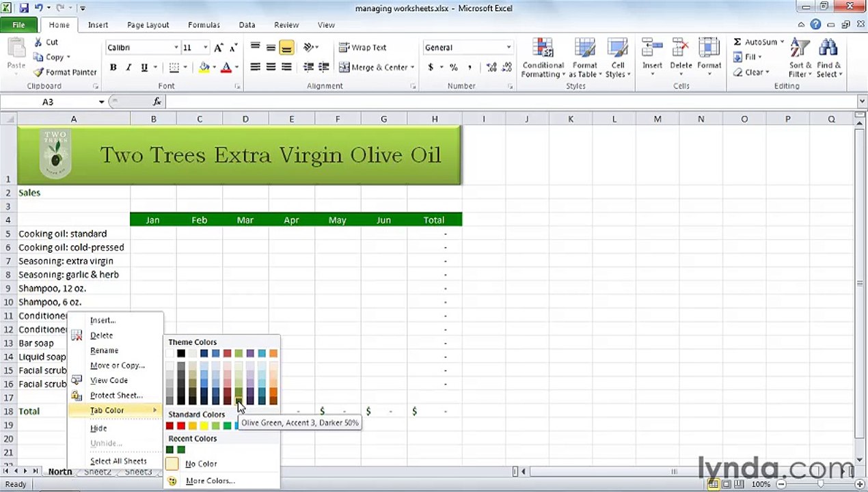The image size is (868, 492).
Task: Open the General number format dropdown
Action: click(x=508, y=48)
